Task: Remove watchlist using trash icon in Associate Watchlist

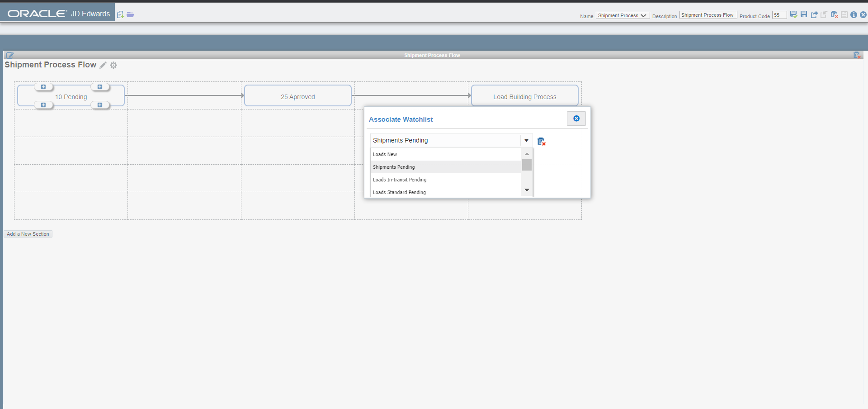Action: pos(541,142)
